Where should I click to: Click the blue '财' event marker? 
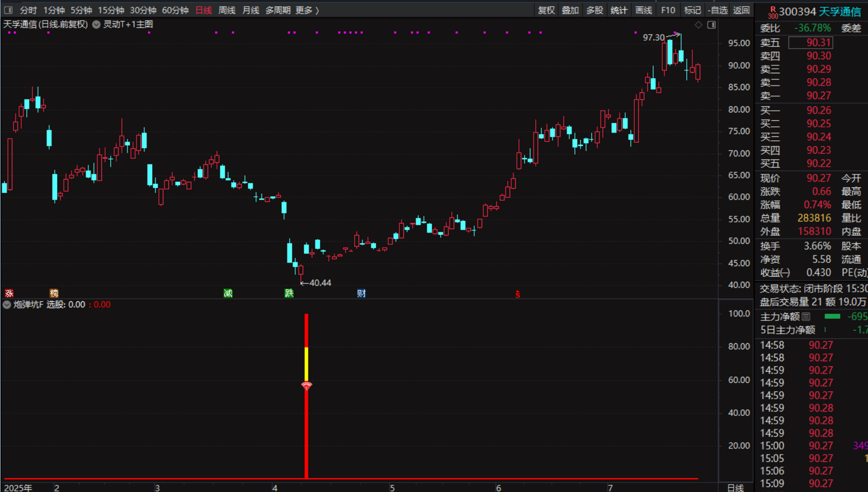[361, 293]
